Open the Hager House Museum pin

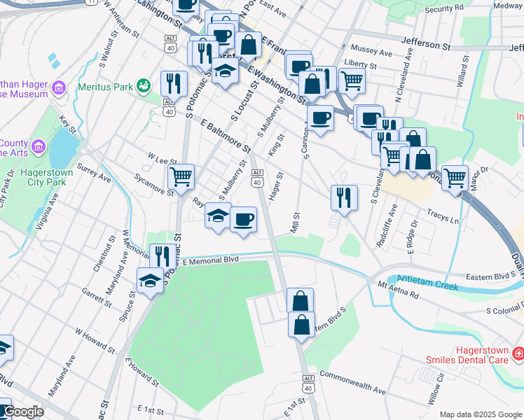click(x=59, y=89)
